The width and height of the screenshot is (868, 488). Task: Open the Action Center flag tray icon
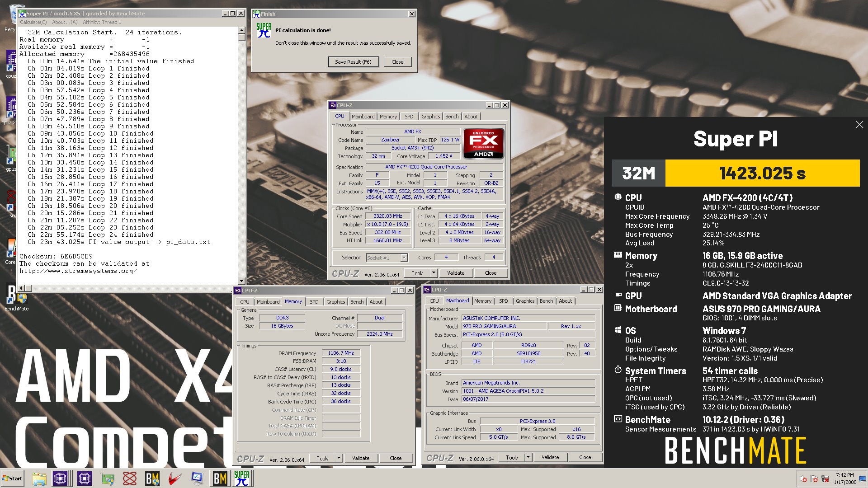[814, 479]
